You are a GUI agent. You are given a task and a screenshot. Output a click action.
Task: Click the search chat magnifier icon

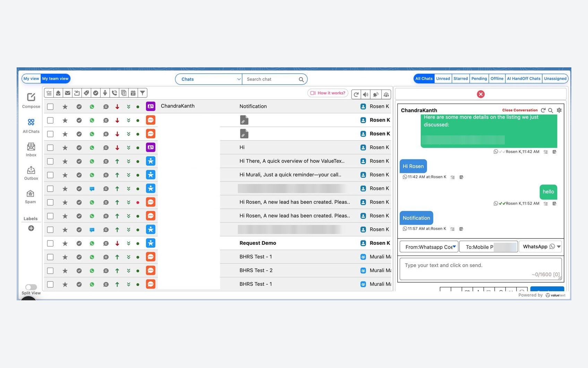pyautogui.click(x=301, y=80)
